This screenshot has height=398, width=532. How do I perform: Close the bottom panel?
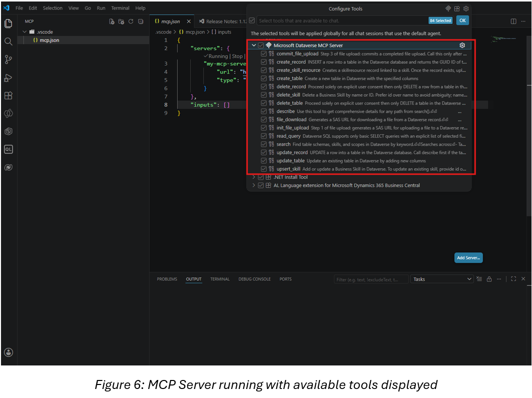click(523, 279)
